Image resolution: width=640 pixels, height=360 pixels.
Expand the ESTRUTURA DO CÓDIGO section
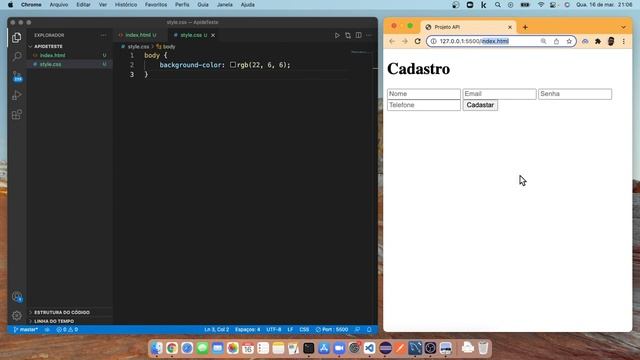click(x=69, y=312)
